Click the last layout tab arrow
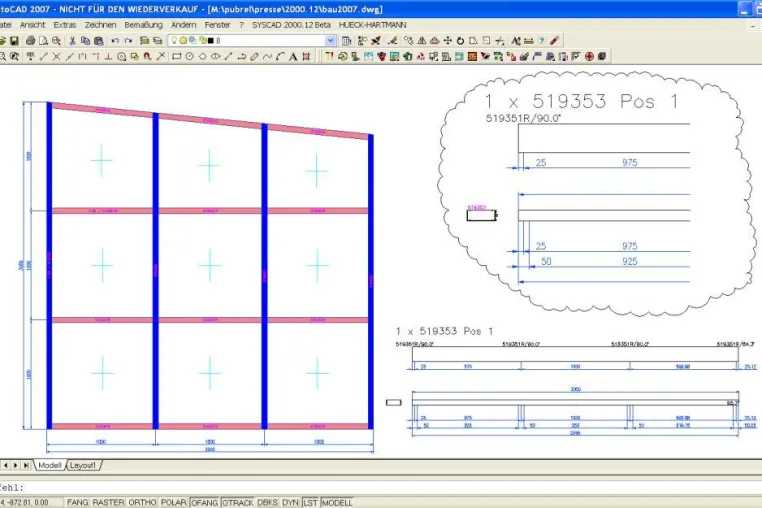Screen dimensions: 762x508 coord(26,465)
